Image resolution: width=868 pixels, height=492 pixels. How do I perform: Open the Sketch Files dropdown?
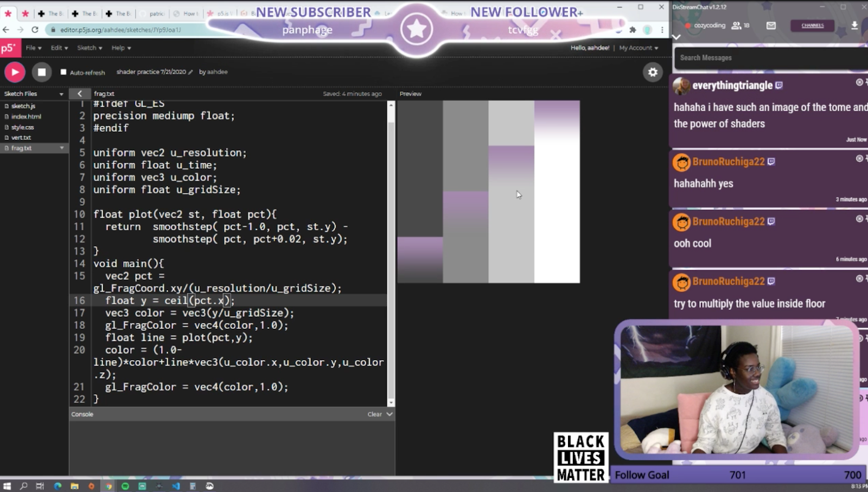(61, 93)
